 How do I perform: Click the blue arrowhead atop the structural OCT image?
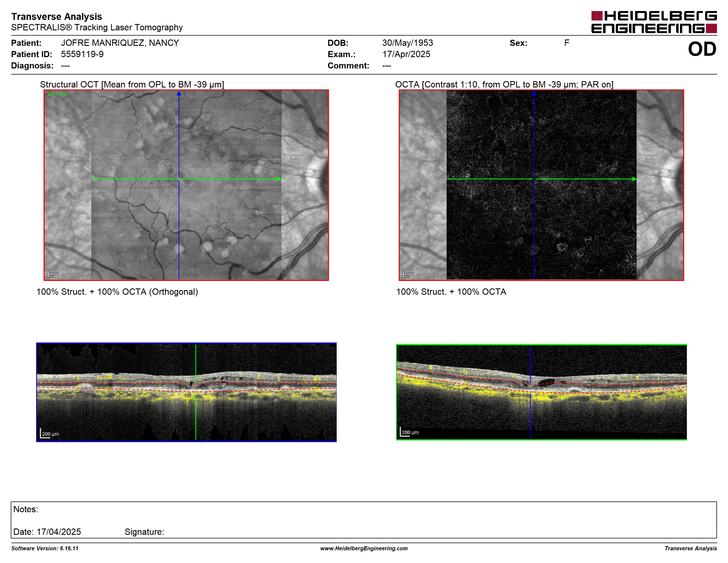pyautogui.click(x=179, y=94)
